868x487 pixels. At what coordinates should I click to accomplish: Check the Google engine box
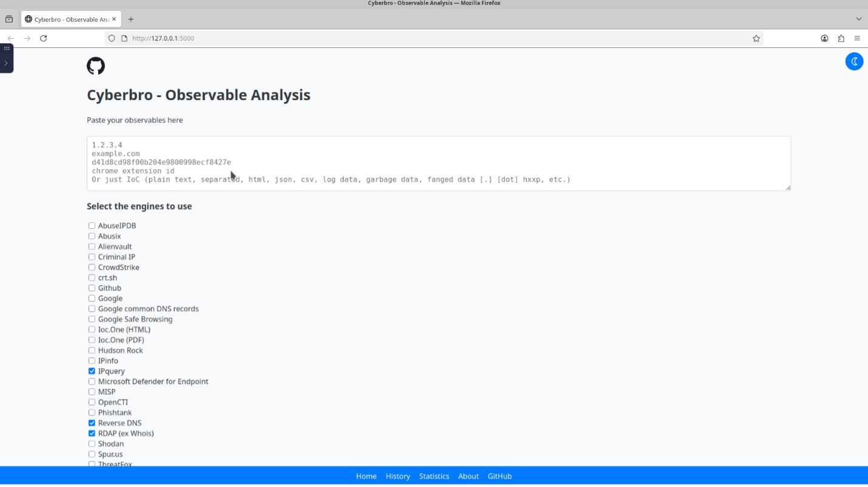pyautogui.click(x=92, y=298)
